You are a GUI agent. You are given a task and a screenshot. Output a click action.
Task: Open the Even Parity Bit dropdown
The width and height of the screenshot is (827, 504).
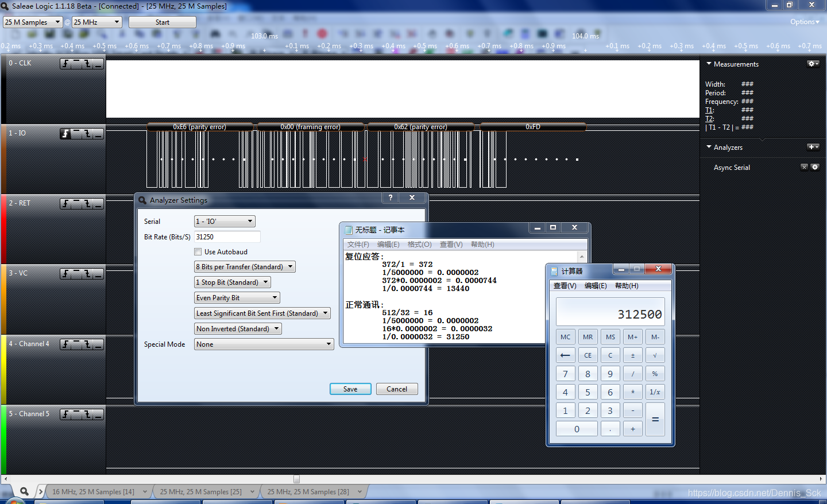click(x=237, y=298)
